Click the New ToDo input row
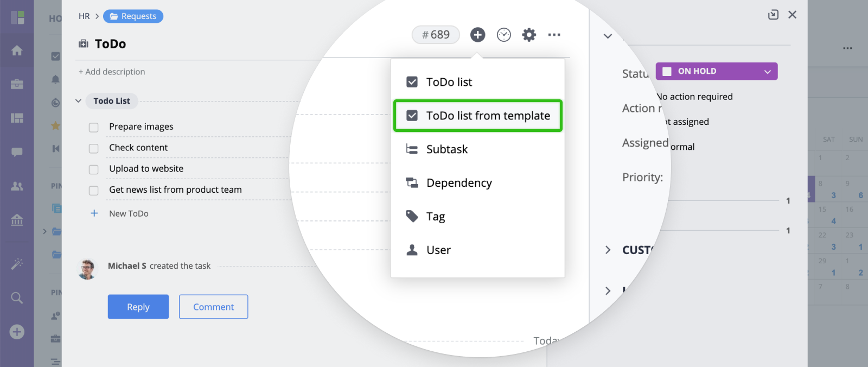 [x=129, y=213]
